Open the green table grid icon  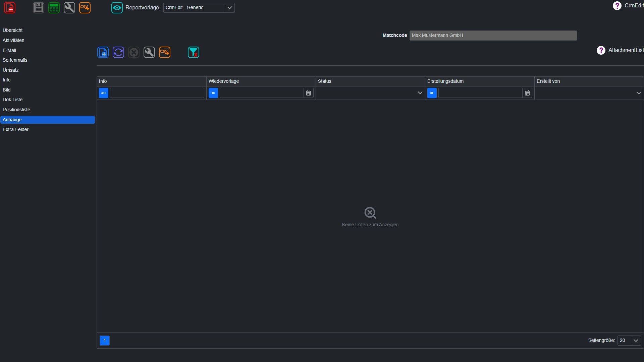[54, 8]
